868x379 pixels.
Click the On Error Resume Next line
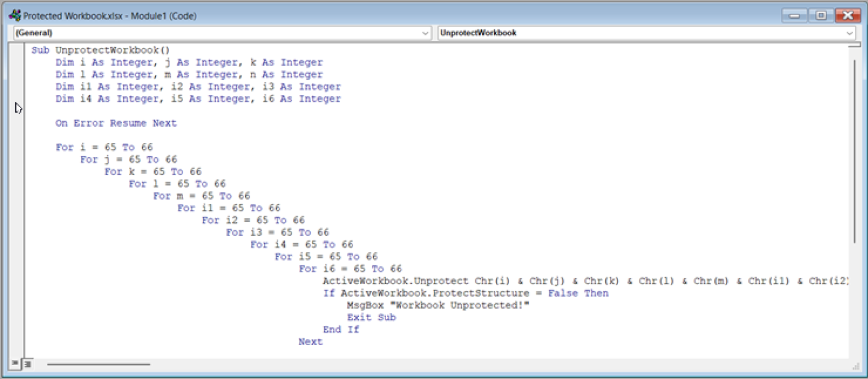(x=116, y=123)
